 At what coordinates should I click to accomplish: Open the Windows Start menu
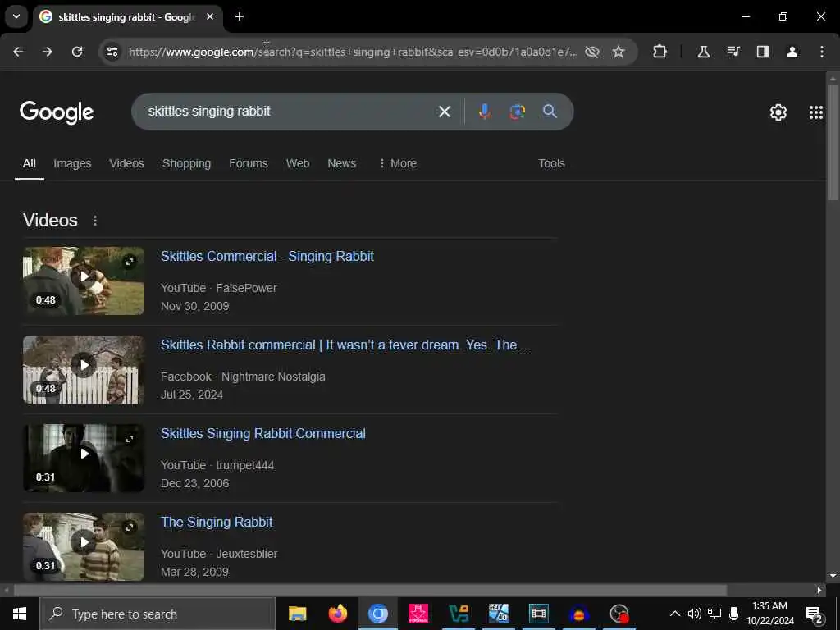pyautogui.click(x=20, y=614)
